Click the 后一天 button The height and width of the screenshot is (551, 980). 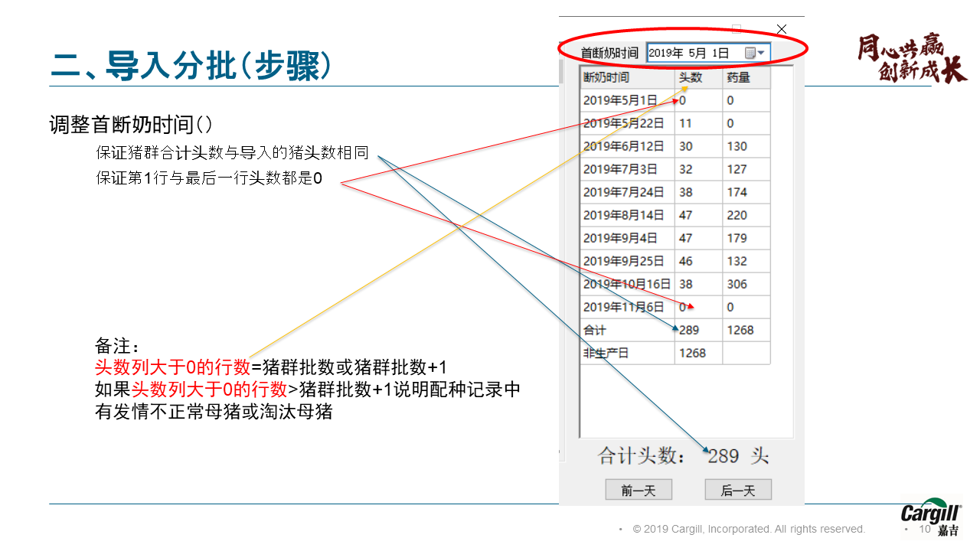coord(737,491)
